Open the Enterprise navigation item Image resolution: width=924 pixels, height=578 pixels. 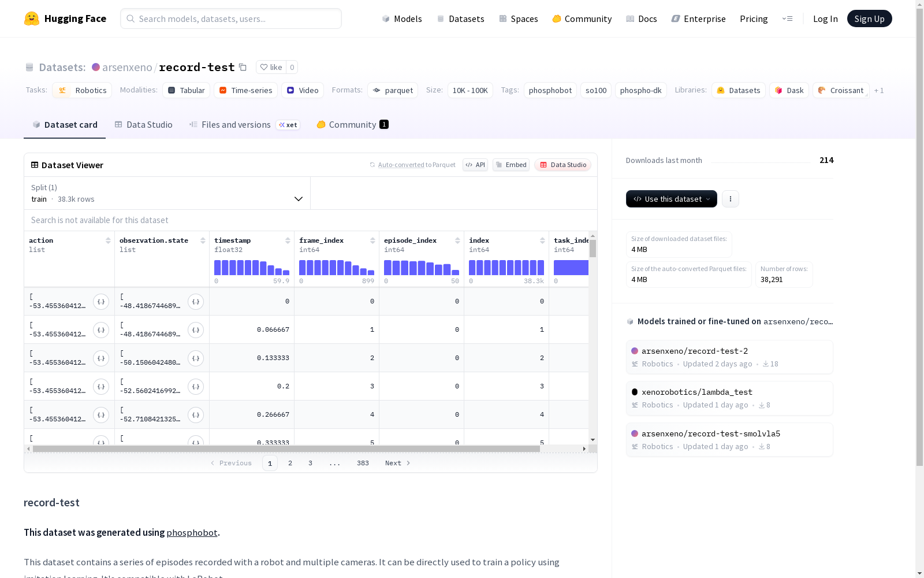click(x=699, y=18)
